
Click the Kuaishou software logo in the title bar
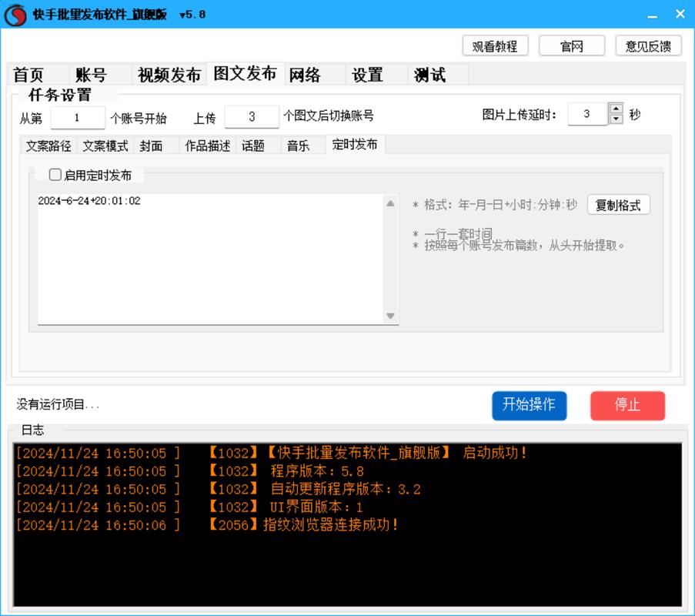pyautogui.click(x=18, y=14)
